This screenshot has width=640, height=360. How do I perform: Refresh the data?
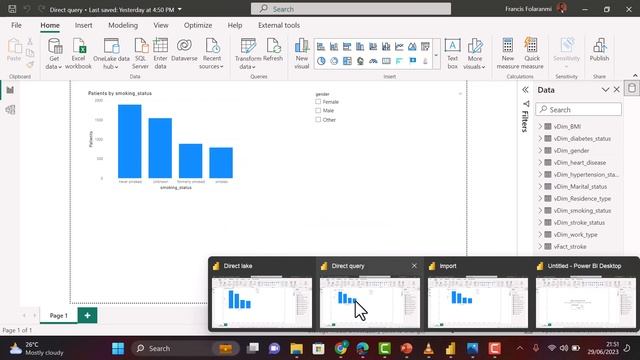click(x=273, y=50)
